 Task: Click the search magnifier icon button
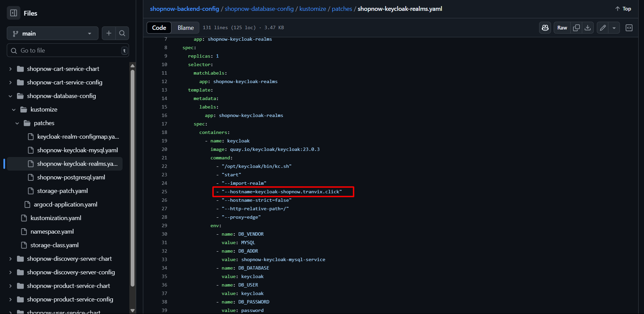[122, 33]
